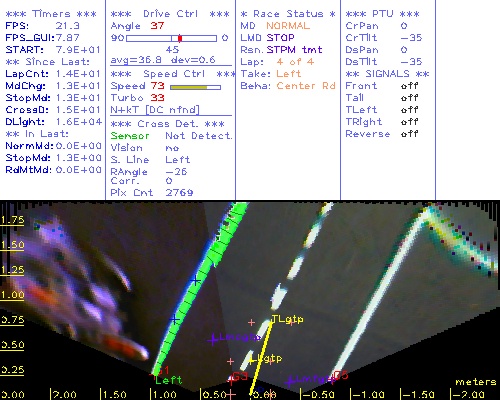This screenshot has height=400, width=500.
Task: Click the N+kT [DC nfnd] status text
Action: (x=155, y=110)
